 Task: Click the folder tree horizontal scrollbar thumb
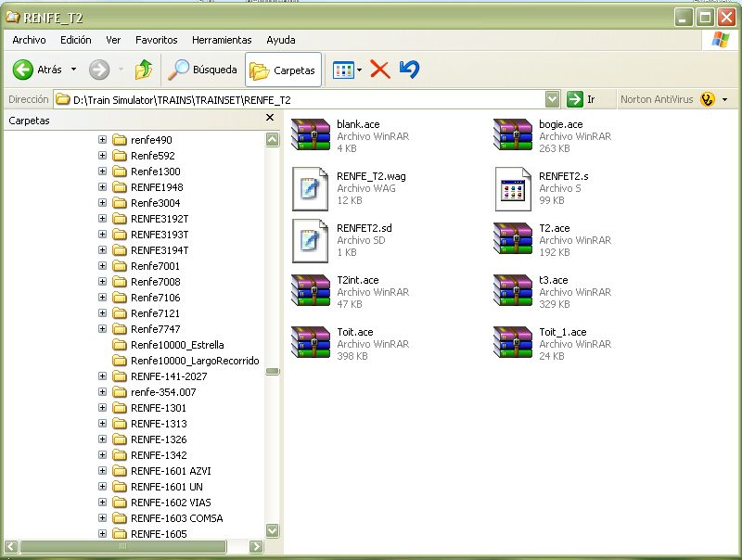(122, 547)
